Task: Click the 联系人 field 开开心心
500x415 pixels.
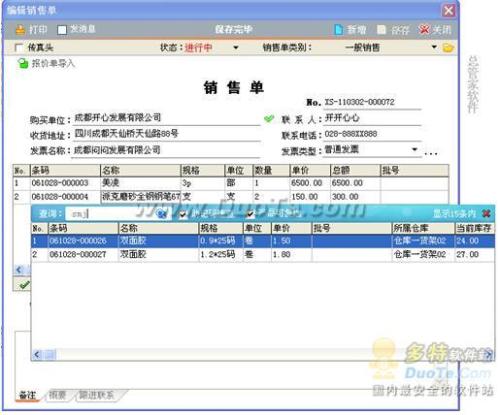Action: click(372, 118)
